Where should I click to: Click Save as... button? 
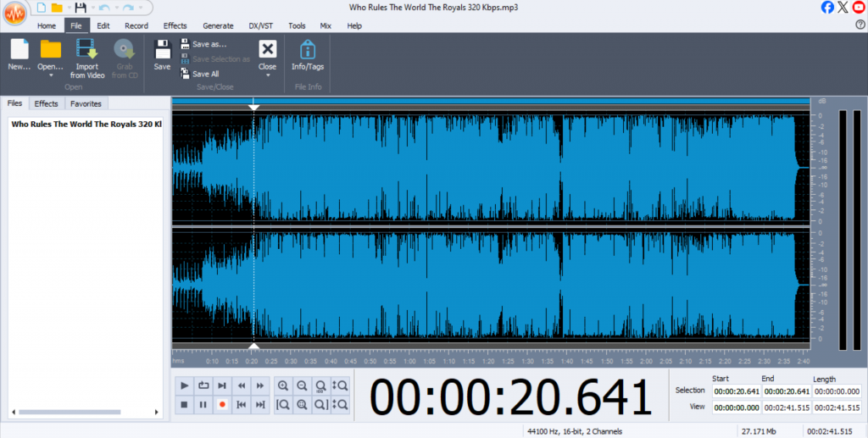click(209, 44)
